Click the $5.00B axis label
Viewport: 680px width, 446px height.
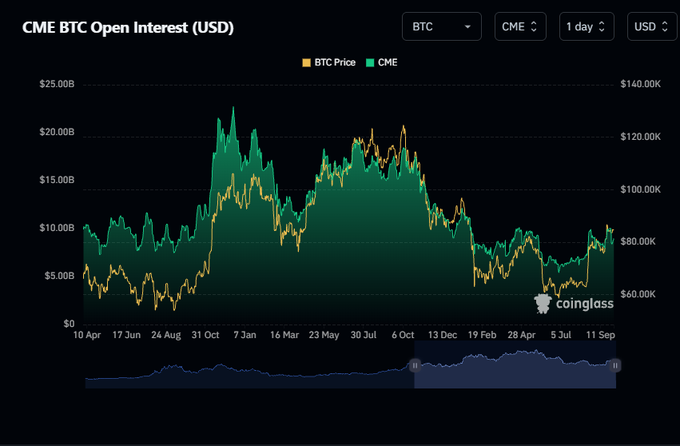59,276
